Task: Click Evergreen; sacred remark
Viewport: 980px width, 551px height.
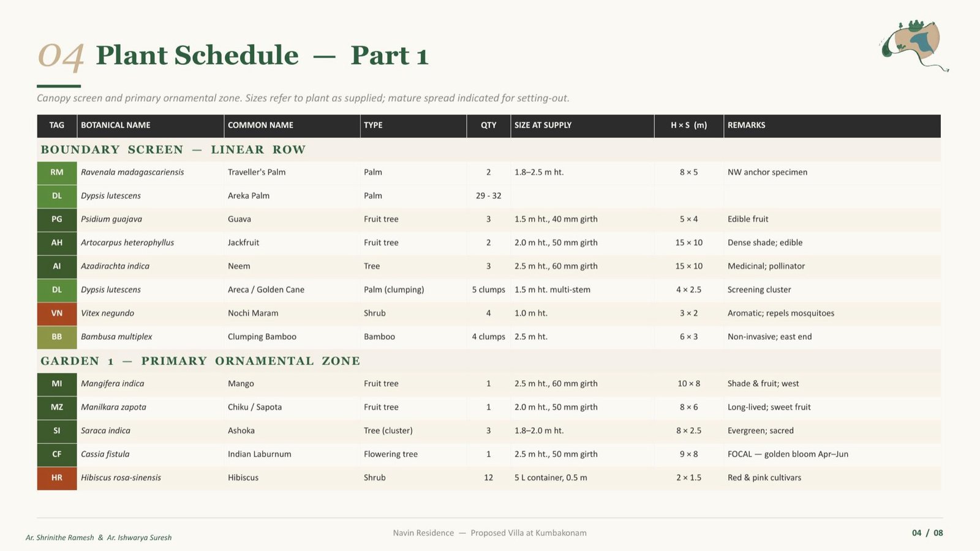Action: [x=761, y=431]
